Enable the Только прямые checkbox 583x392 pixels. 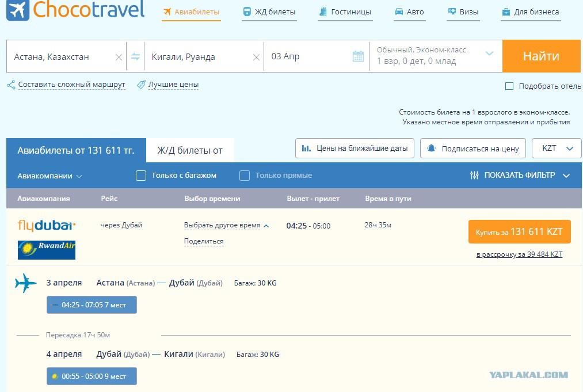245,176
